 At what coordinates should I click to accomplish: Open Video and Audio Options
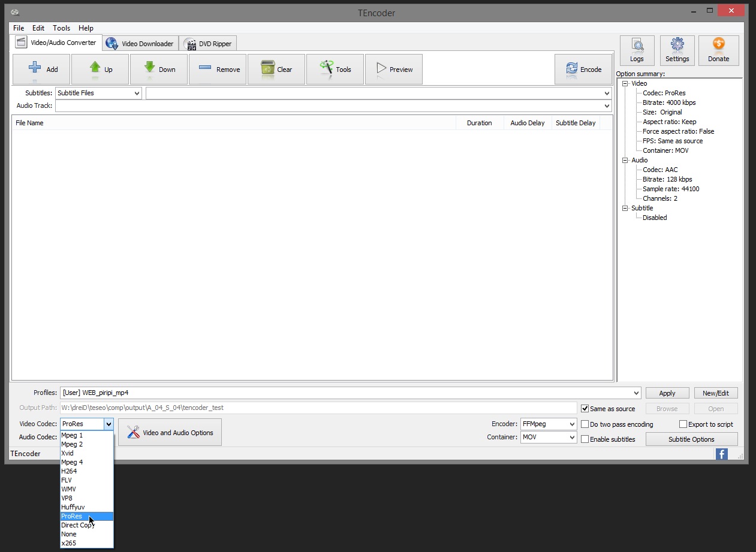pos(170,432)
